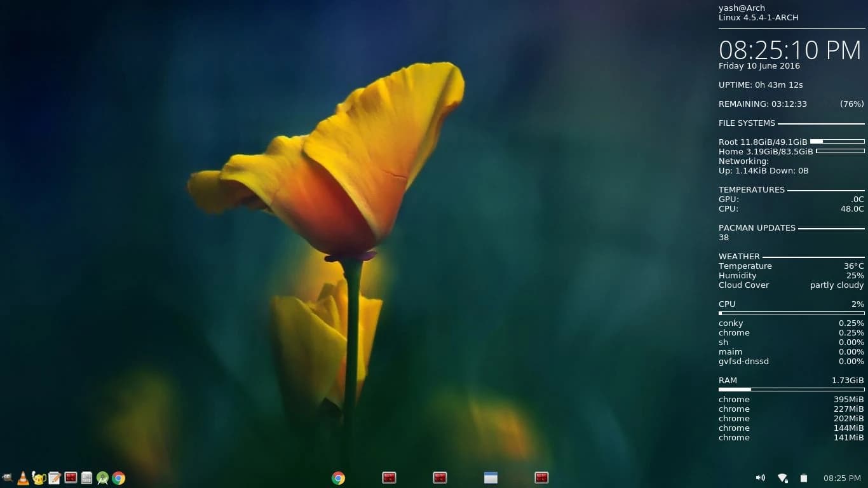Click the CPU usage bar in conky
The image size is (868, 488).
click(791, 313)
